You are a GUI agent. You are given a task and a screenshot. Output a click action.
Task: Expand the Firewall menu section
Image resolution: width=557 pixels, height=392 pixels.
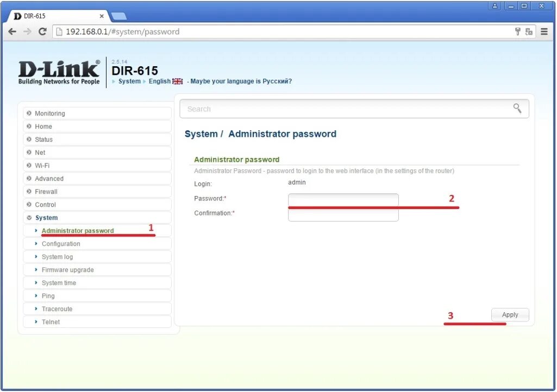(97, 191)
